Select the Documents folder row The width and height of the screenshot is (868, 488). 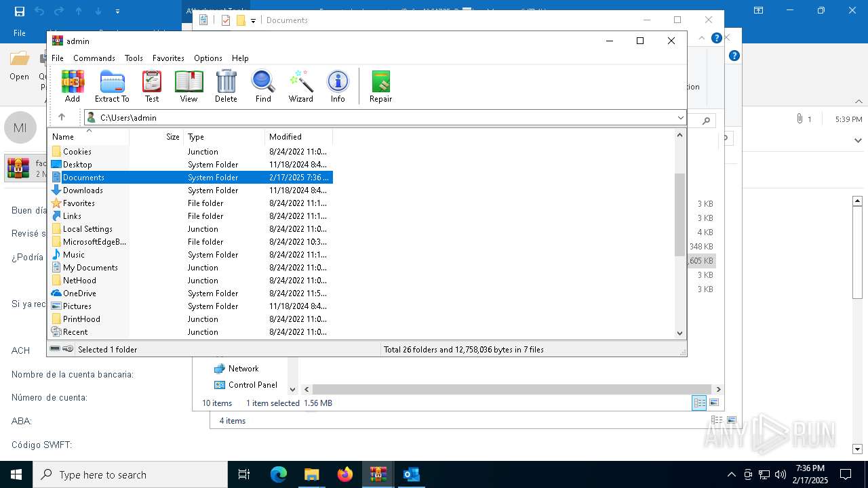[191, 178]
